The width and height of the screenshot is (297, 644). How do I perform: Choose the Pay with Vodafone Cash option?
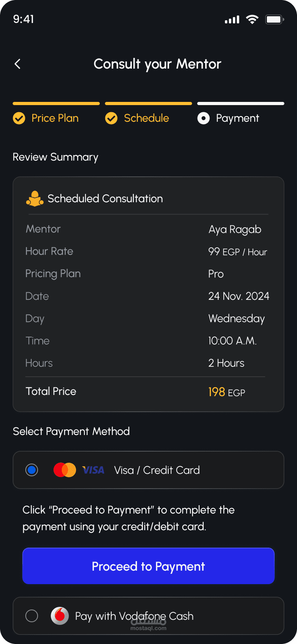click(x=134, y=616)
